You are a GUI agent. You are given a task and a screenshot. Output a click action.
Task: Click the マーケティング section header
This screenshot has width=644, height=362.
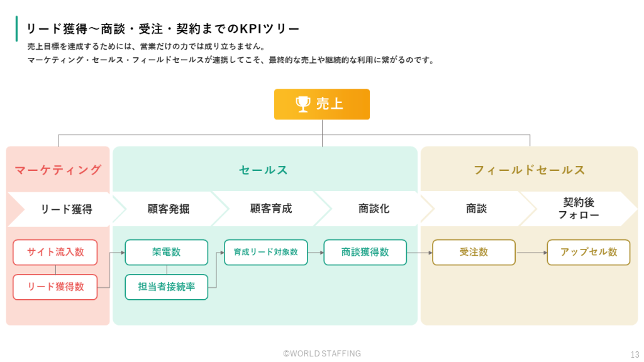[x=58, y=170]
